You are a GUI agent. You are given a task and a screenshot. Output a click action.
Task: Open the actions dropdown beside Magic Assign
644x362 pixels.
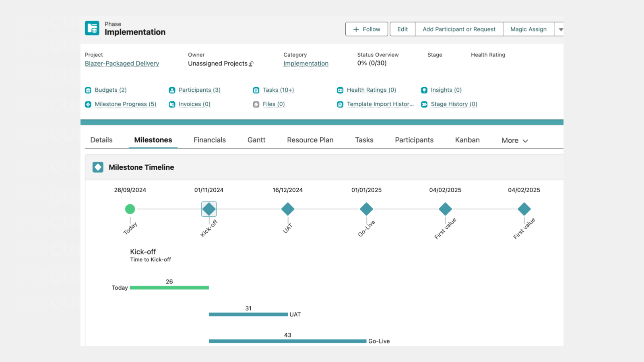561,29
